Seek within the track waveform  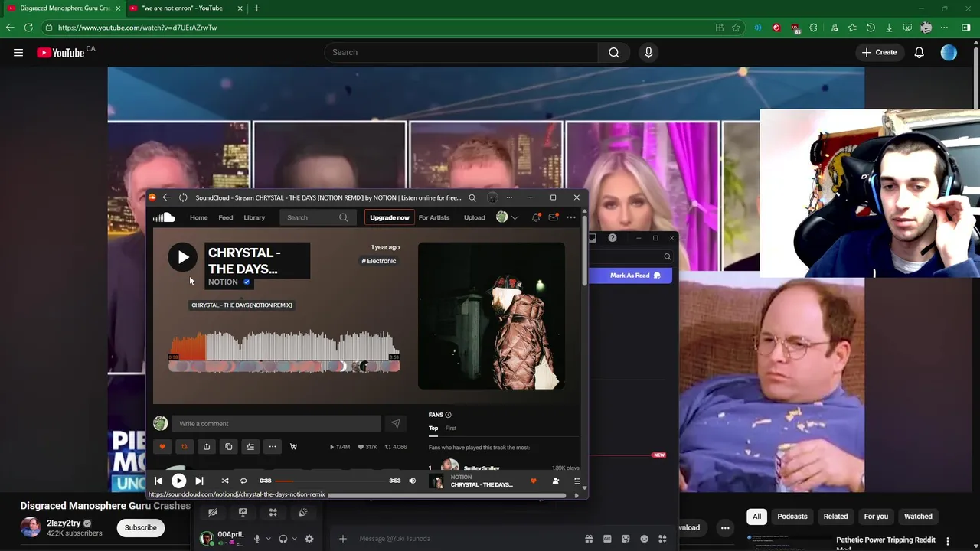(283, 346)
